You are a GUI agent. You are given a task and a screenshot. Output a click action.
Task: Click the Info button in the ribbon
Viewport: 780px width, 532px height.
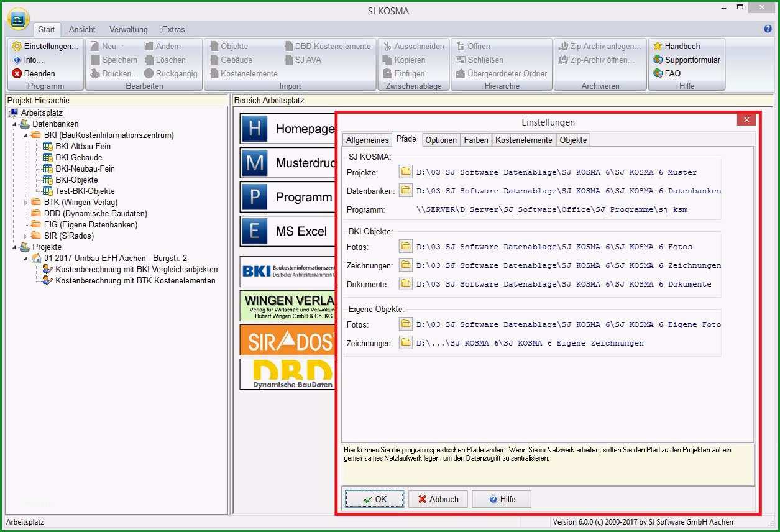click(28, 60)
